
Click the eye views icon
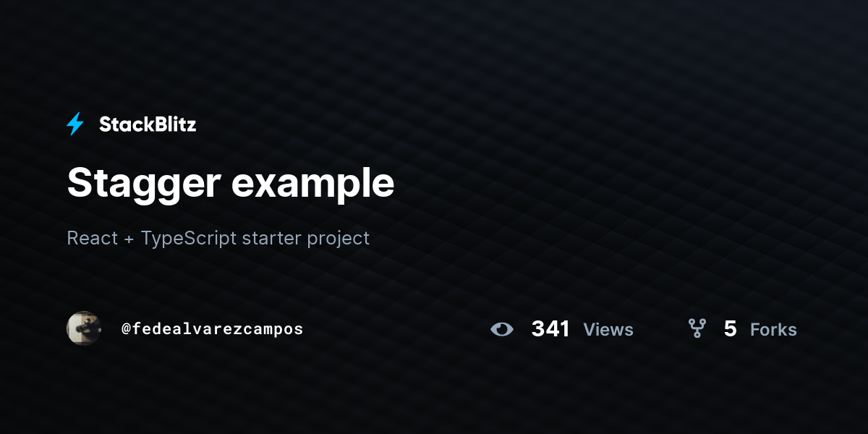(501, 329)
